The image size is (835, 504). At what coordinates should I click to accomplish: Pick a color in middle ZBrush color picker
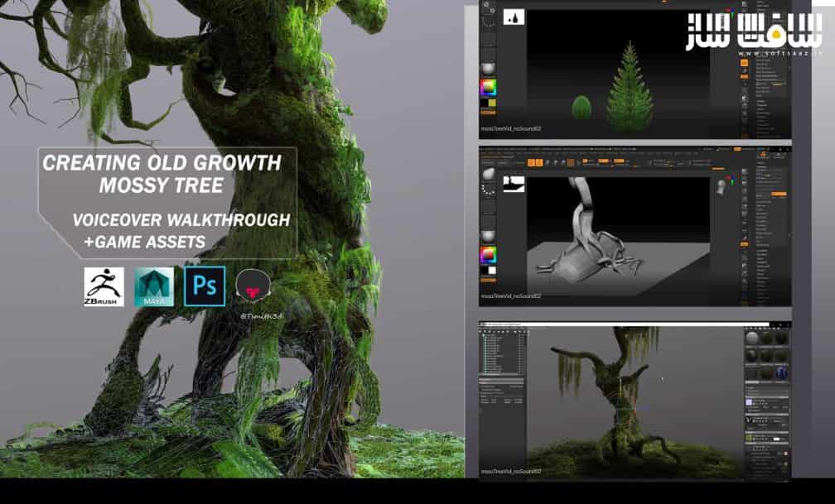click(488, 254)
